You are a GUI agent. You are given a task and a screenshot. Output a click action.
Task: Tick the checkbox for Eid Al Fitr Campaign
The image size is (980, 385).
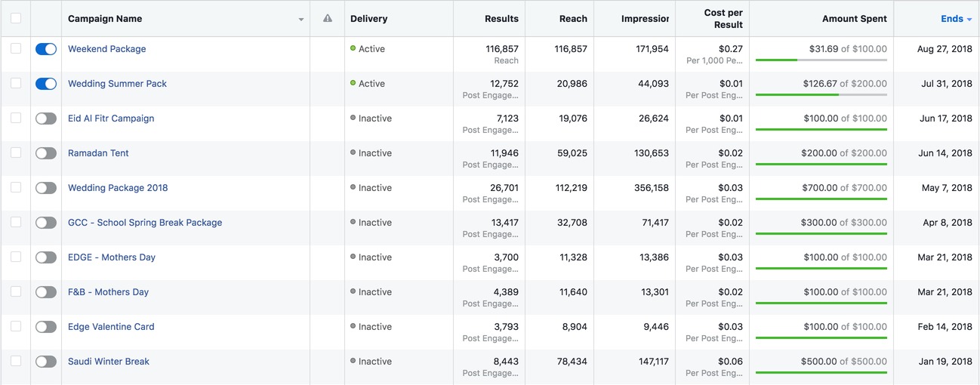click(x=16, y=118)
